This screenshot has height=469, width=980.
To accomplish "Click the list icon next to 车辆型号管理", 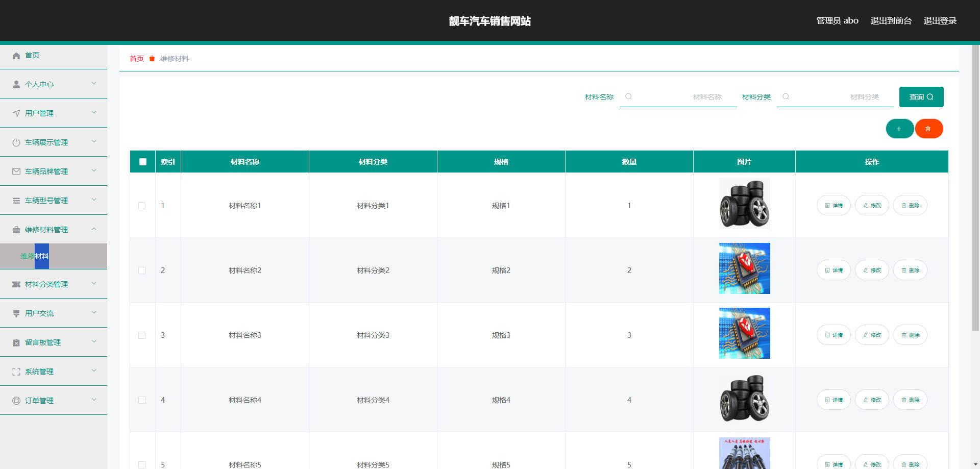I will pos(16,201).
